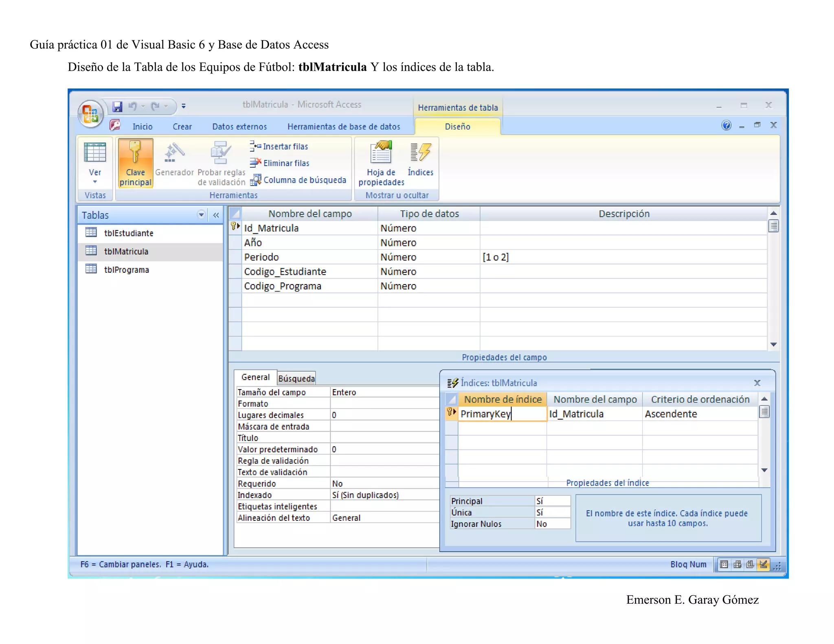
Task: Click the round Office button
Action: click(90, 113)
